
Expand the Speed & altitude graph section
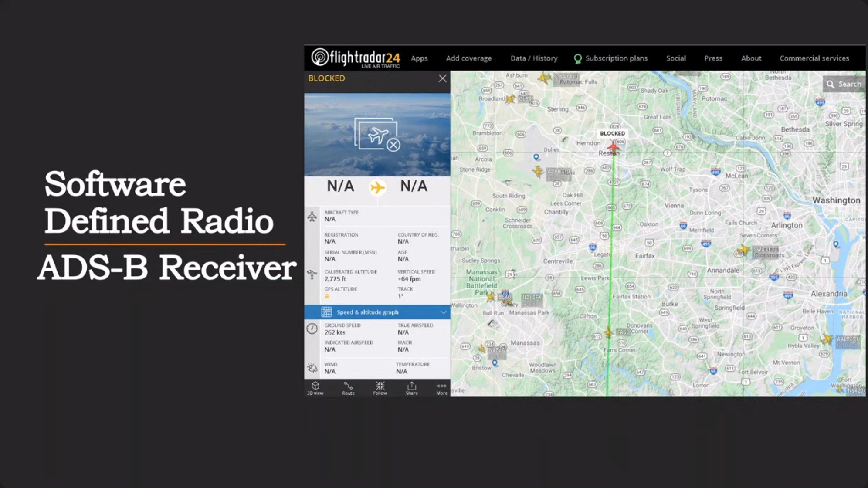click(377, 312)
